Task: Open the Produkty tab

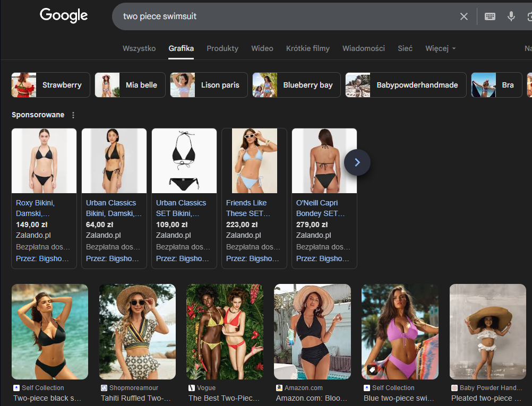Action: [x=222, y=48]
